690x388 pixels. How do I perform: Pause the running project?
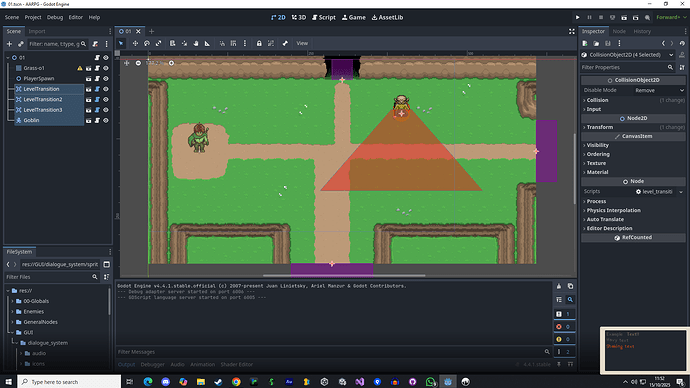(x=589, y=18)
